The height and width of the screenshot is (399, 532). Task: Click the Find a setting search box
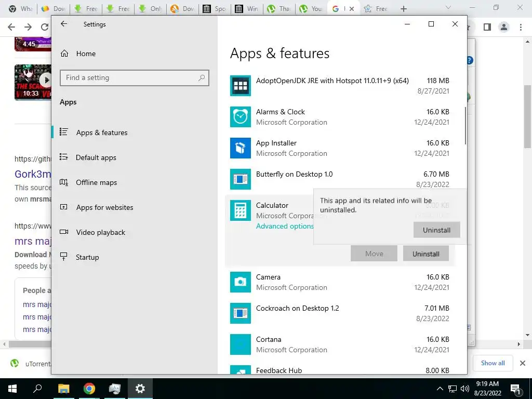pos(135,78)
